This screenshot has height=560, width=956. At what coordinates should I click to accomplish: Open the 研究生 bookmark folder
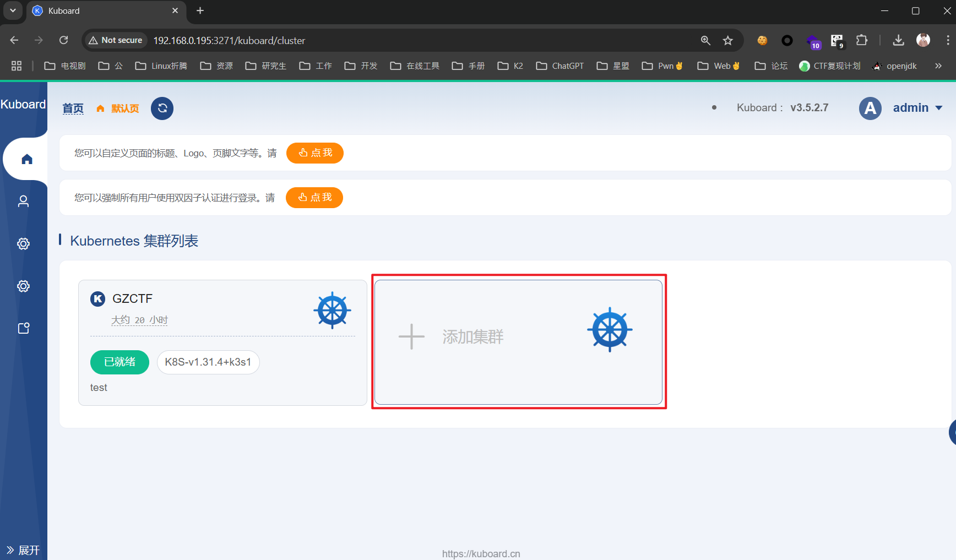(x=266, y=66)
